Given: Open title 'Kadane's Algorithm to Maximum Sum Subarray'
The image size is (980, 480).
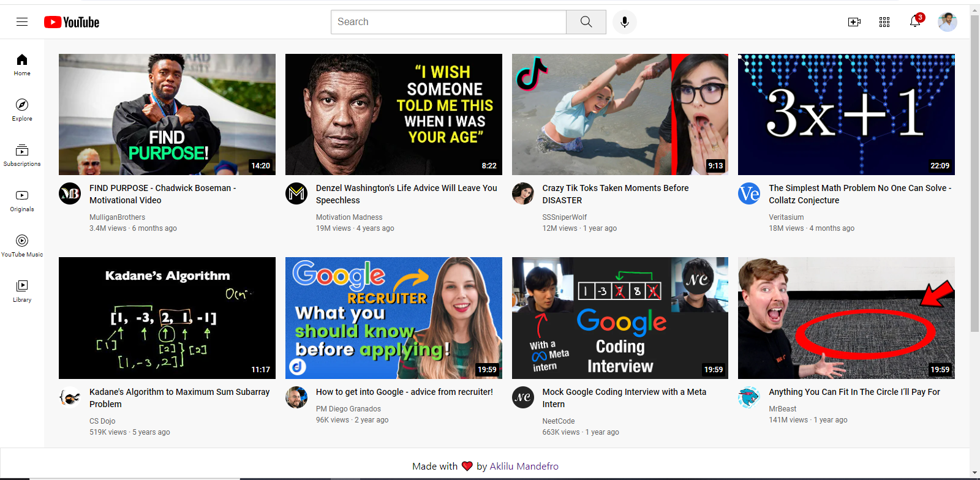Looking at the screenshot, I should pyautogui.click(x=179, y=398).
